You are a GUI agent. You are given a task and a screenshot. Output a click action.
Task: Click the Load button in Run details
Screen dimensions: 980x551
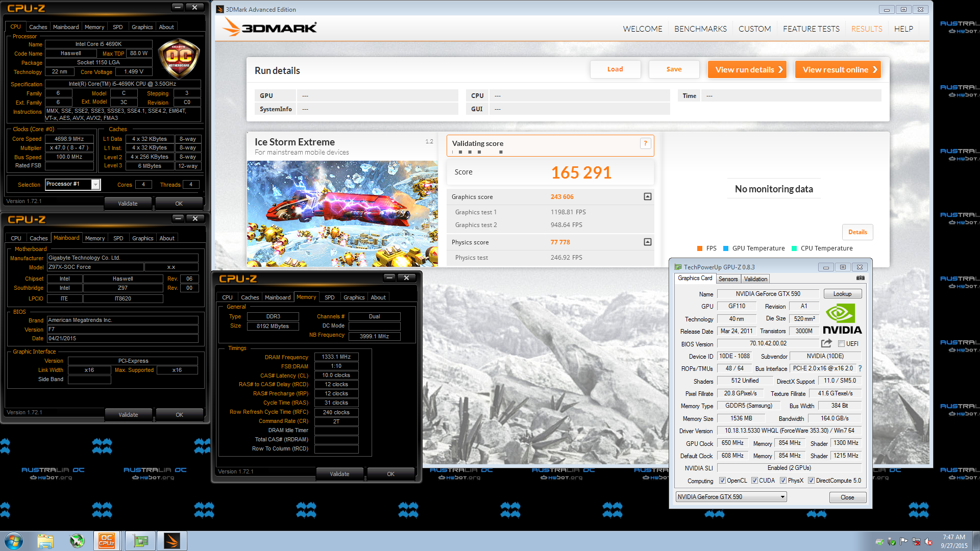pos(615,69)
